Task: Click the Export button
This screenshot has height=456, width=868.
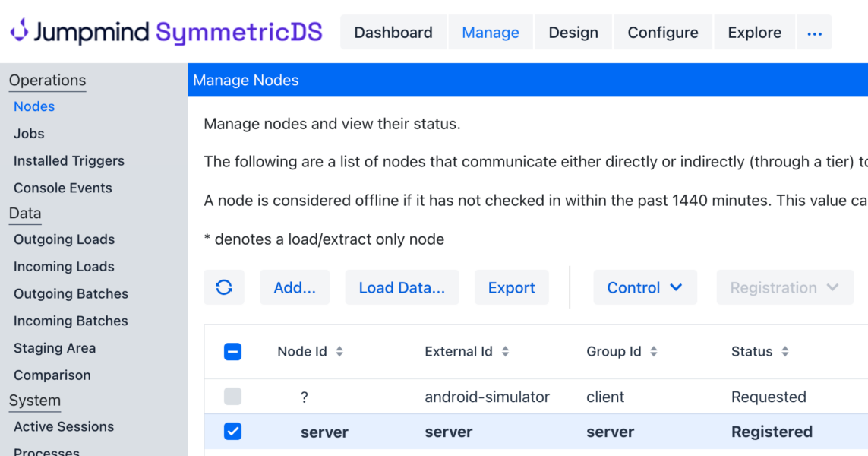Action: pyautogui.click(x=511, y=287)
